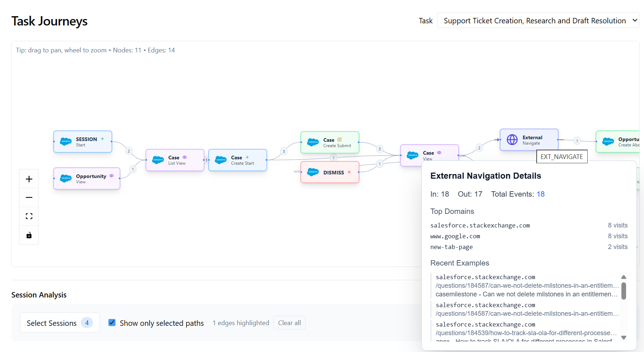Viewport: 644px width, 352px height.
Task: Expand the Select Sessions panel
Action: (60, 323)
